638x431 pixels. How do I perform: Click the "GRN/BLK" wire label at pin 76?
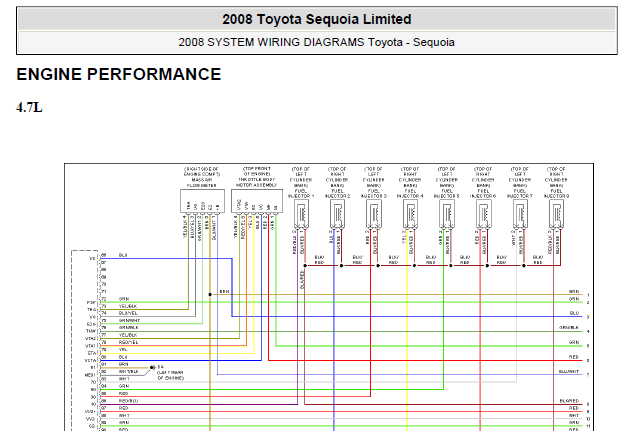[129, 328]
